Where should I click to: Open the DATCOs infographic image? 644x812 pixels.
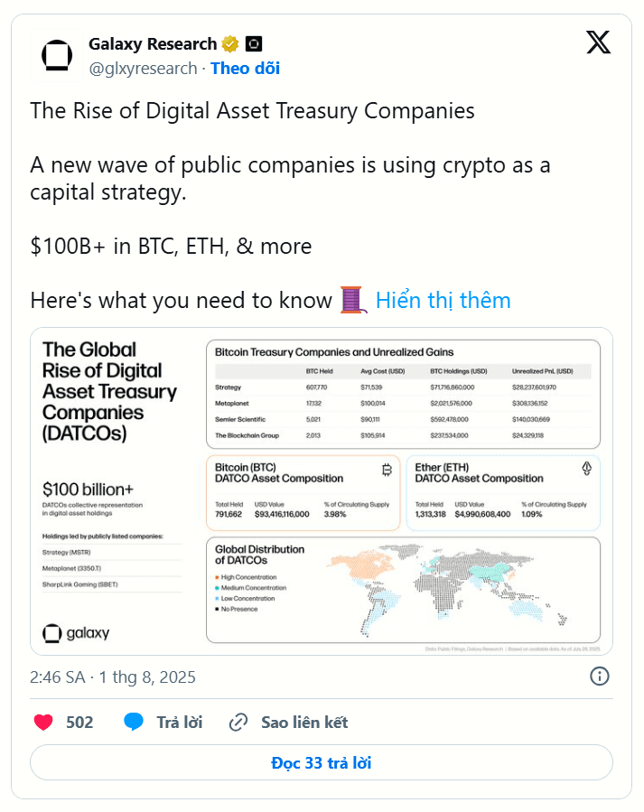tap(322, 491)
